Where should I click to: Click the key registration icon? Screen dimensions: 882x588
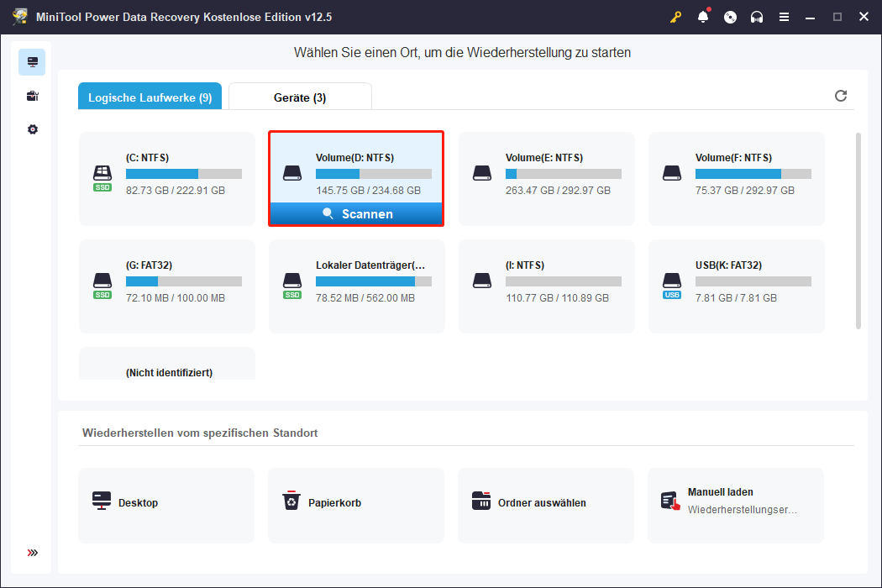click(x=675, y=18)
